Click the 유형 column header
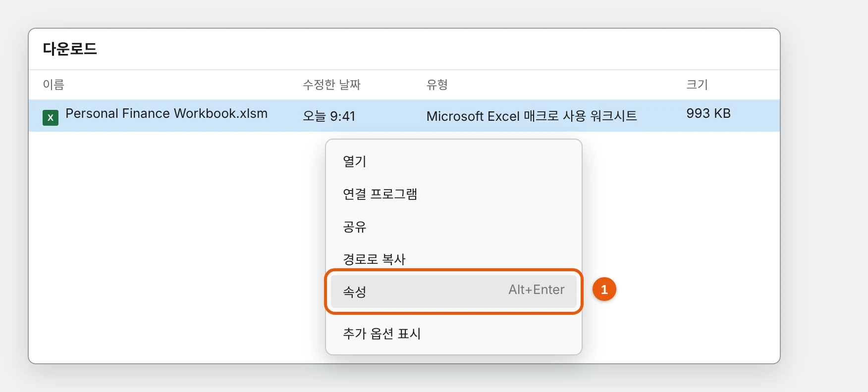The height and width of the screenshot is (392, 868). [x=437, y=85]
